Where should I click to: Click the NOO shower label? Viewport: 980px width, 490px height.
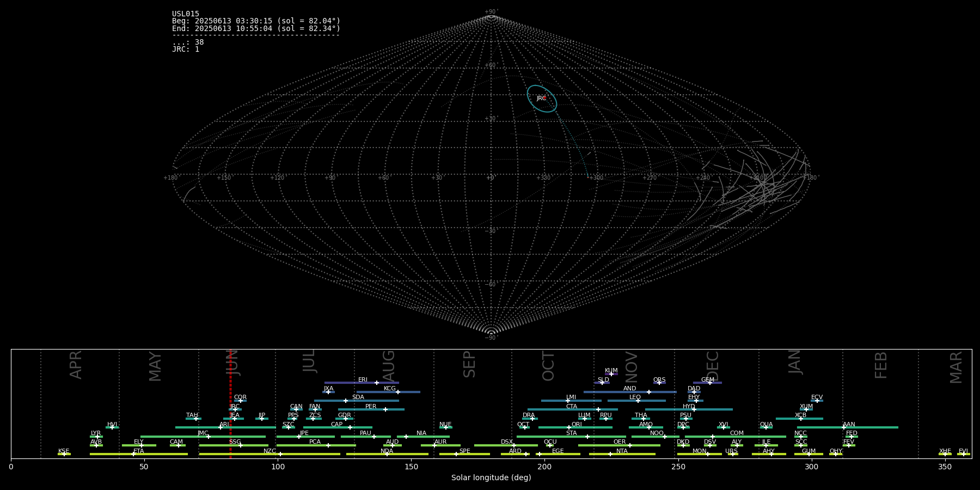point(657,433)
